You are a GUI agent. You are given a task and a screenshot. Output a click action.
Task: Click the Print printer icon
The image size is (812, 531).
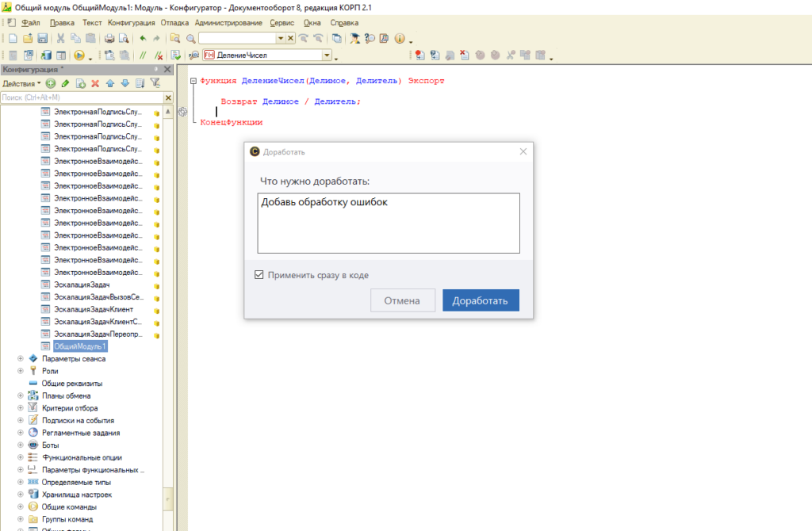pos(109,38)
